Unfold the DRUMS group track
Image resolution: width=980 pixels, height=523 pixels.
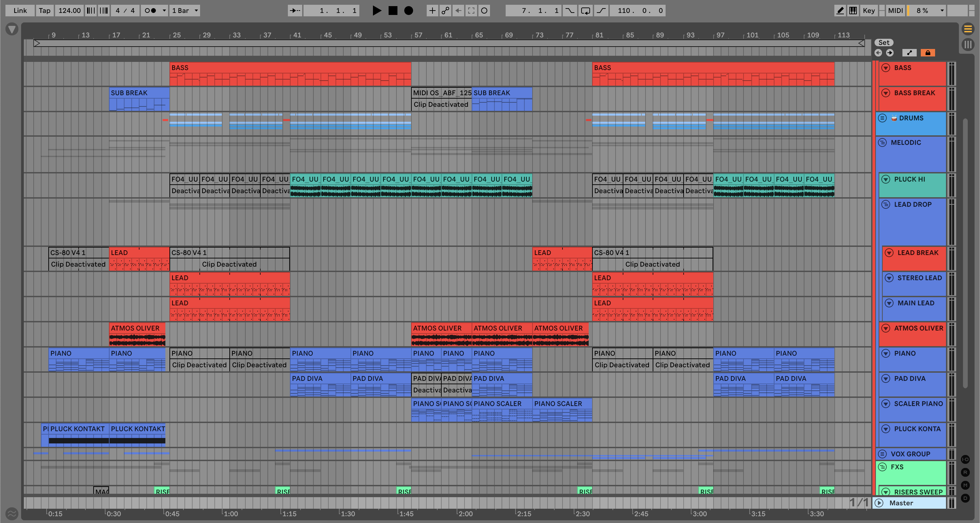point(882,118)
